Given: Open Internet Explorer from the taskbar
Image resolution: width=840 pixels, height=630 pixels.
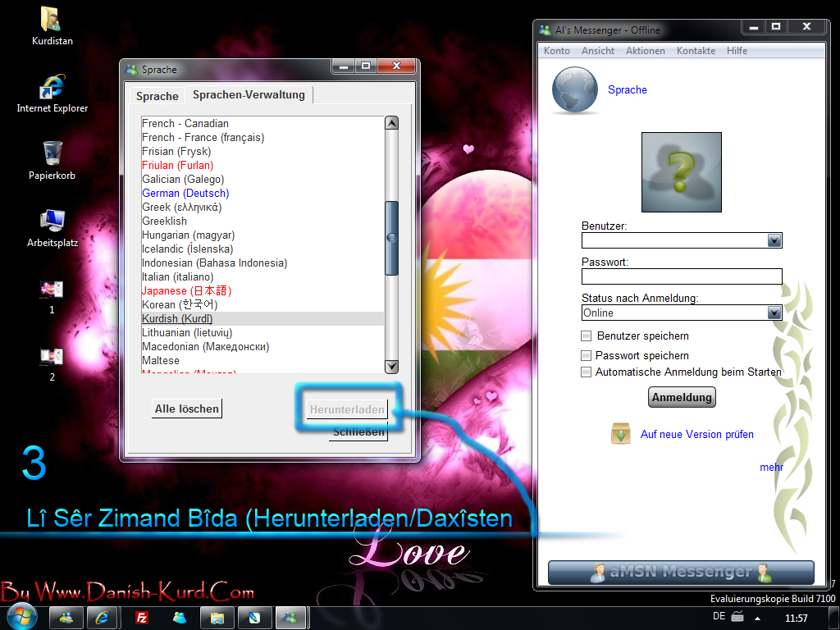Looking at the screenshot, I should click(102, 618).
